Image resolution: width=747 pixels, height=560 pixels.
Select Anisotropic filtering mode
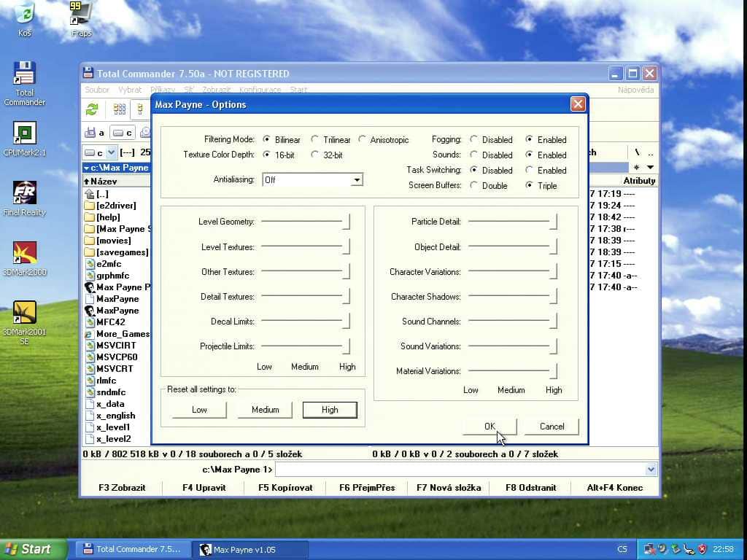pos(362,139)
